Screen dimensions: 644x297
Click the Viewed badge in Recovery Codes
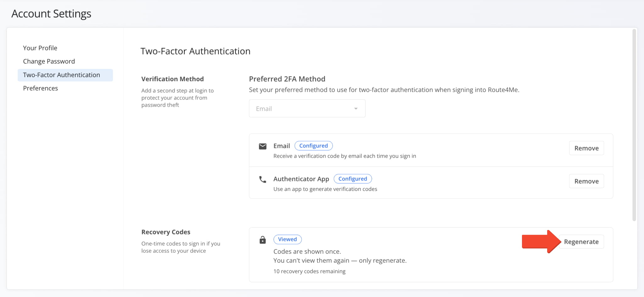tap(287, 239)
